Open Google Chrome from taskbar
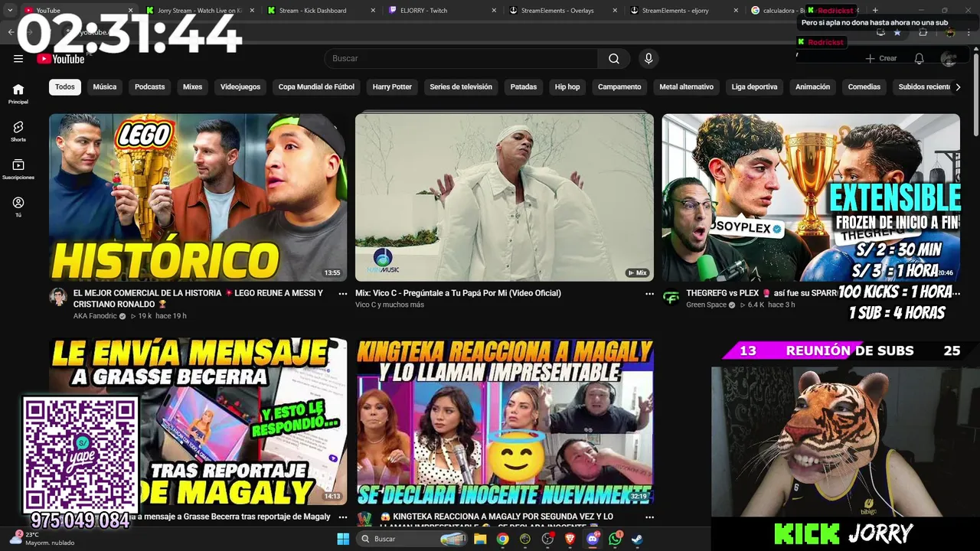980x551 pixels. 502,539
